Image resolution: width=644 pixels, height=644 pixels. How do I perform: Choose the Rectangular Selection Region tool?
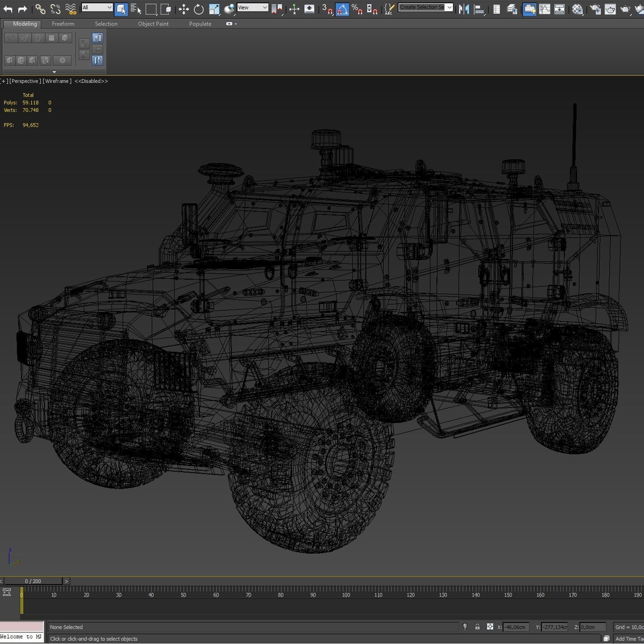click(151, 8)
